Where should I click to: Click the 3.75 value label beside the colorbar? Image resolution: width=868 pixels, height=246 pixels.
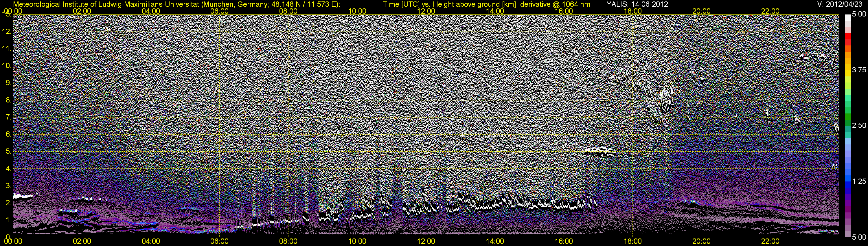858,70
